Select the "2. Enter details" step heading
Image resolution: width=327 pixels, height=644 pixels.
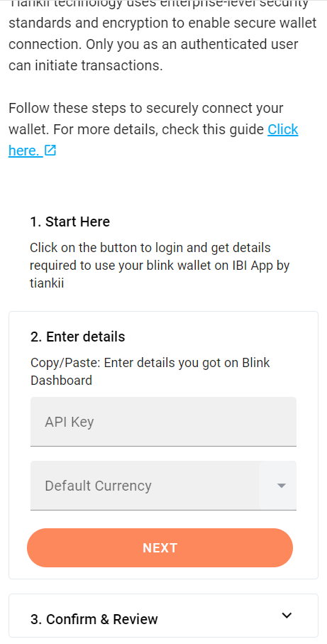[x=77, y=337]
